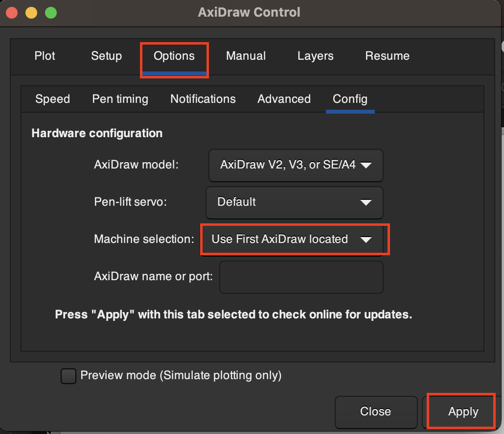This screenshot has width=504, height=434.
Task: Click the AxiDraw name or port field
Action: coord(301,277)
